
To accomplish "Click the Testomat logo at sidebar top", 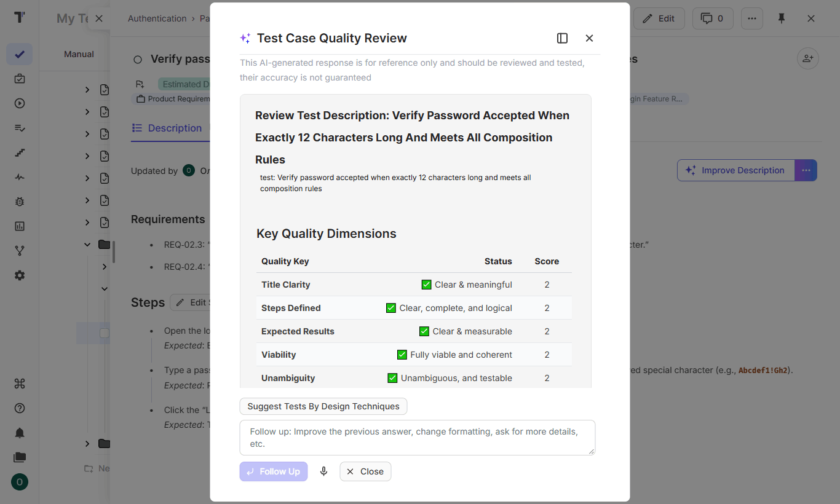I will [20, 17].
